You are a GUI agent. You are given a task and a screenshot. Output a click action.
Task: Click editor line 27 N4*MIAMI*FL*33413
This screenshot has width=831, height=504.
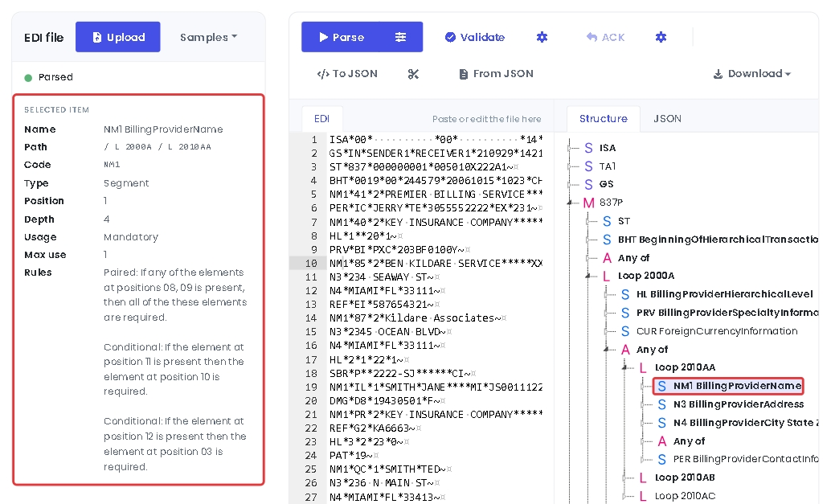click(x=387, y=497)
